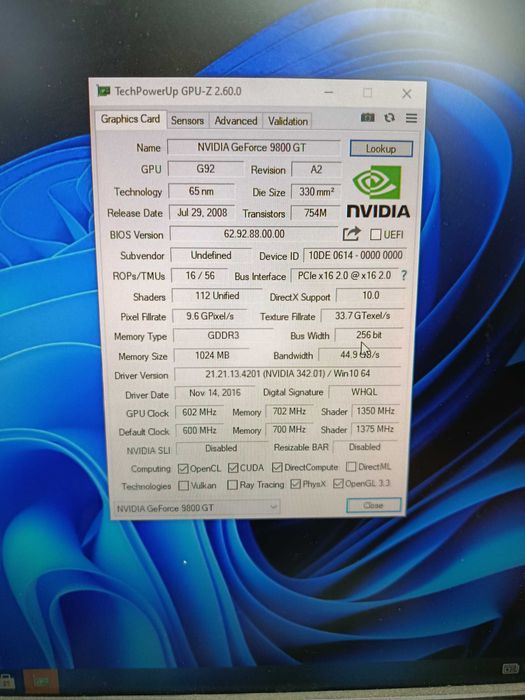
Task: Toggle the OpenCL checkbox
Action: (x=183, y=468)
